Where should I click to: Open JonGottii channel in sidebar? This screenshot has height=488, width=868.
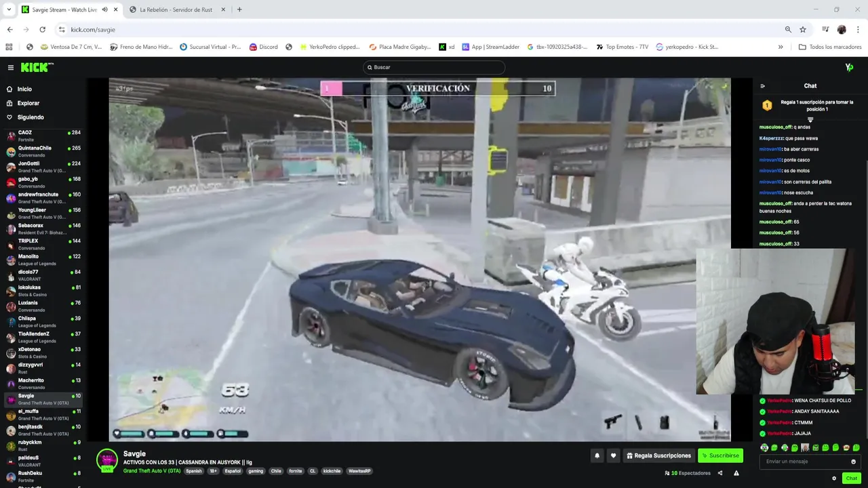(x=42, y=167)
